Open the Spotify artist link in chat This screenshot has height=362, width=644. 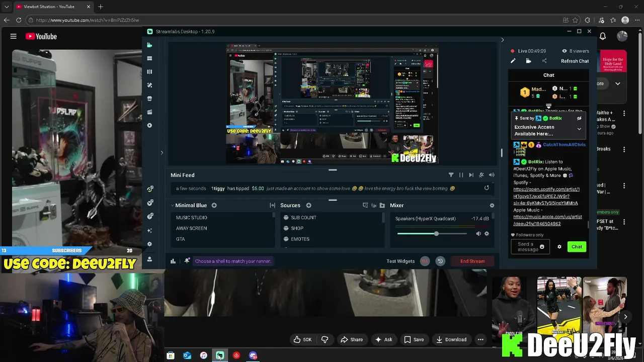[x=546, y=196]
